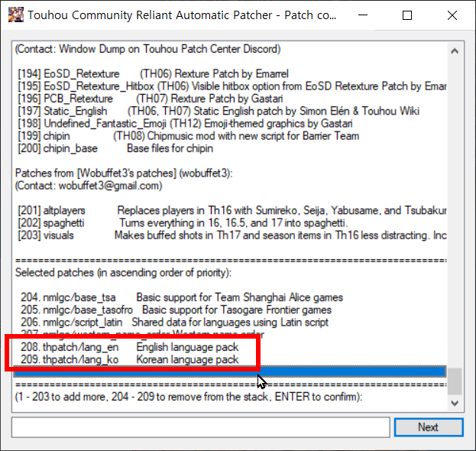This screenshot has width=476, height=451.
Task: Click the blue highlighted selection line
Action: click(x=230, y=372)
